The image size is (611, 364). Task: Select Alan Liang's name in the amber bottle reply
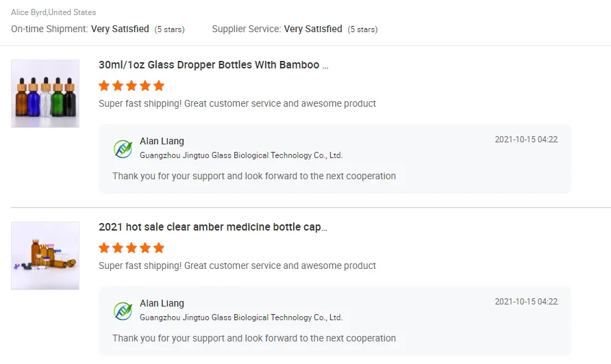pos(162,303)
